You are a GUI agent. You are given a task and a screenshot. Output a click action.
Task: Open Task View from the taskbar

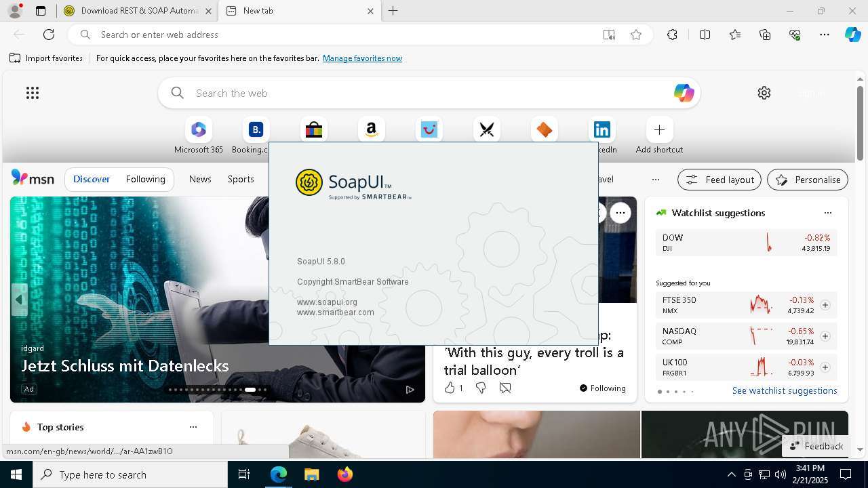pyautogui.click(x=244, y=474)
